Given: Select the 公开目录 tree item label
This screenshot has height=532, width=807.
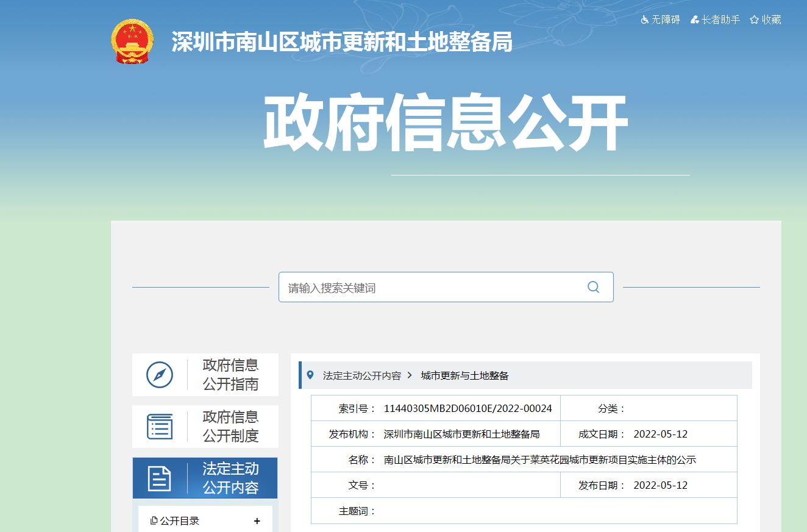Looking at the screenshot, I should [x=180, y=521].
